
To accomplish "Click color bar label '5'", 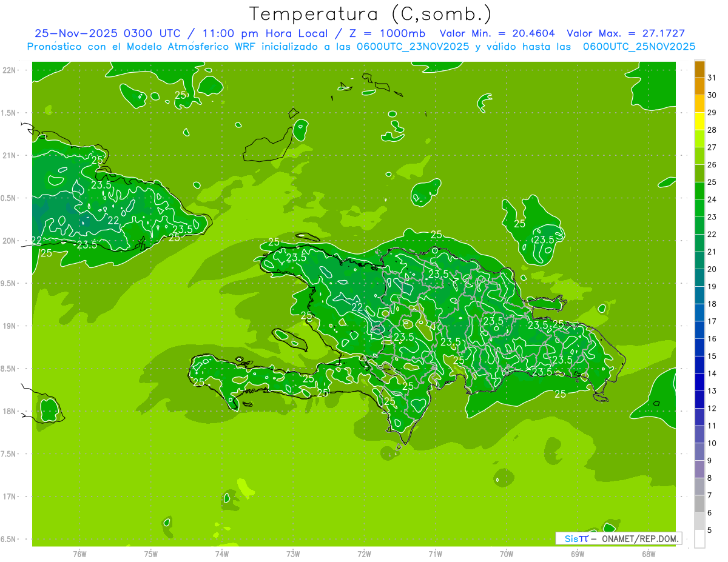I will tap(709, 530).
